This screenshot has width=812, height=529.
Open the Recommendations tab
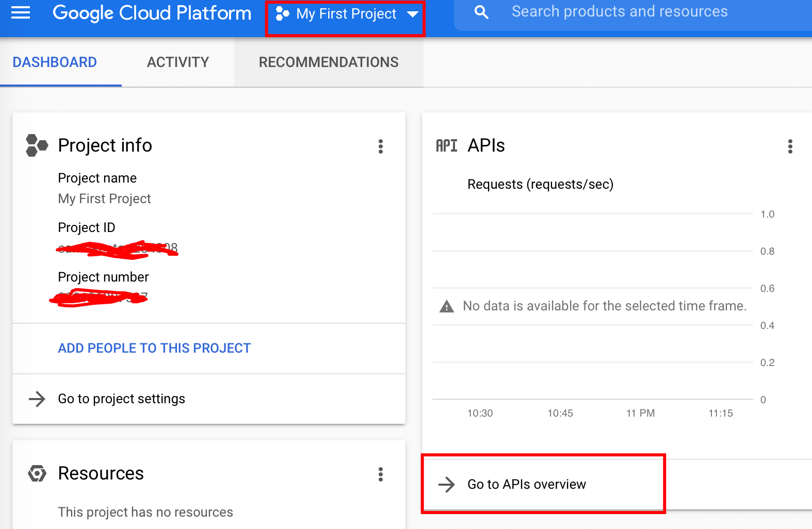click(x=329, y=62)
